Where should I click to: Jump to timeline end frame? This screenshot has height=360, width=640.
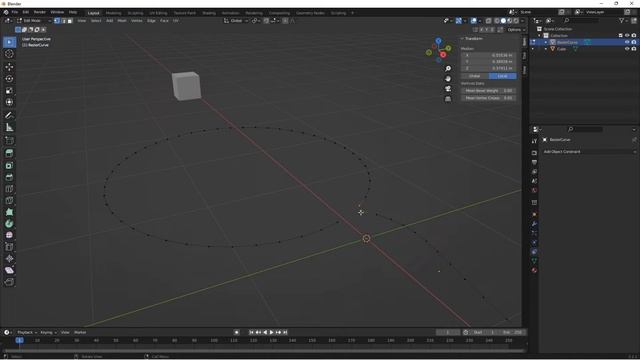[285, 332]
